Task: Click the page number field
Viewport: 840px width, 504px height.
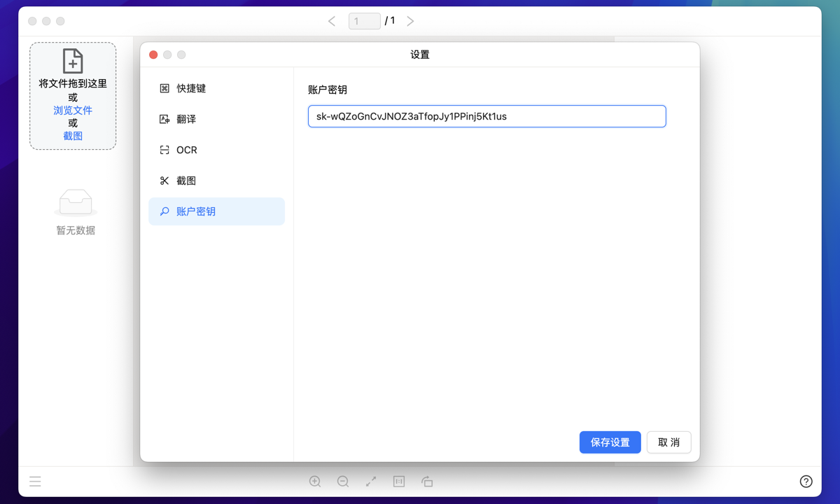Action: pyautogui.click(x=364, y=21)
